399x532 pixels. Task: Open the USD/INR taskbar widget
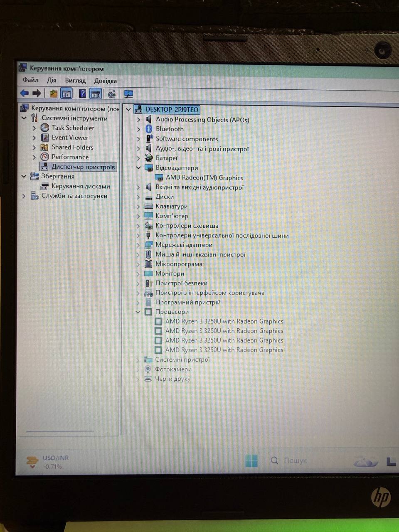click(x=47, y=462)
